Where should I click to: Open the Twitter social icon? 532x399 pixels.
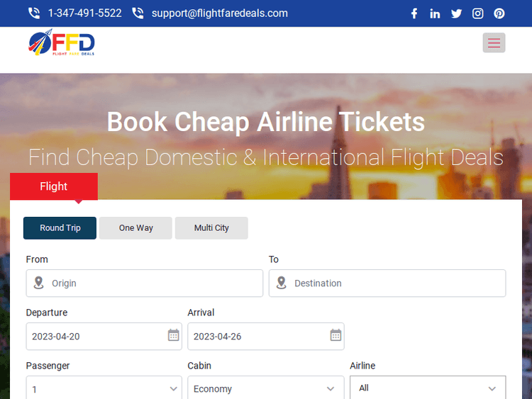(x=456, y=13)
